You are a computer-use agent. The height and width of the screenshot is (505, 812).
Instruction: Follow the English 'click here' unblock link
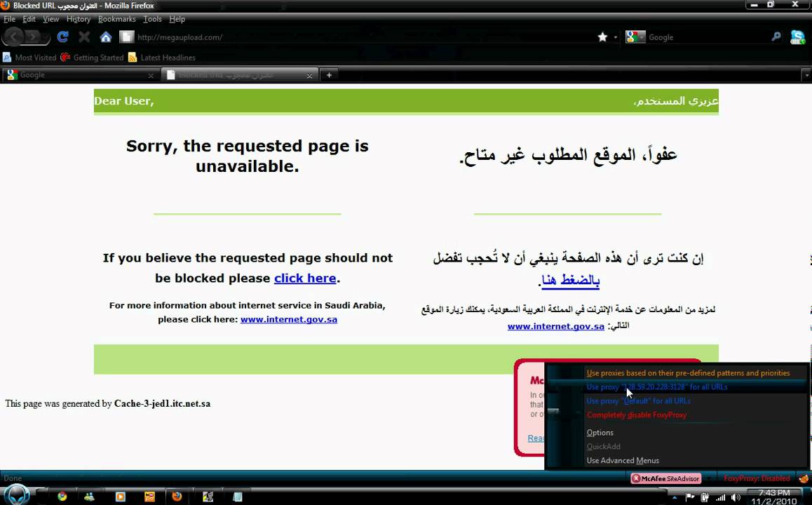click(x=305, y=278)
